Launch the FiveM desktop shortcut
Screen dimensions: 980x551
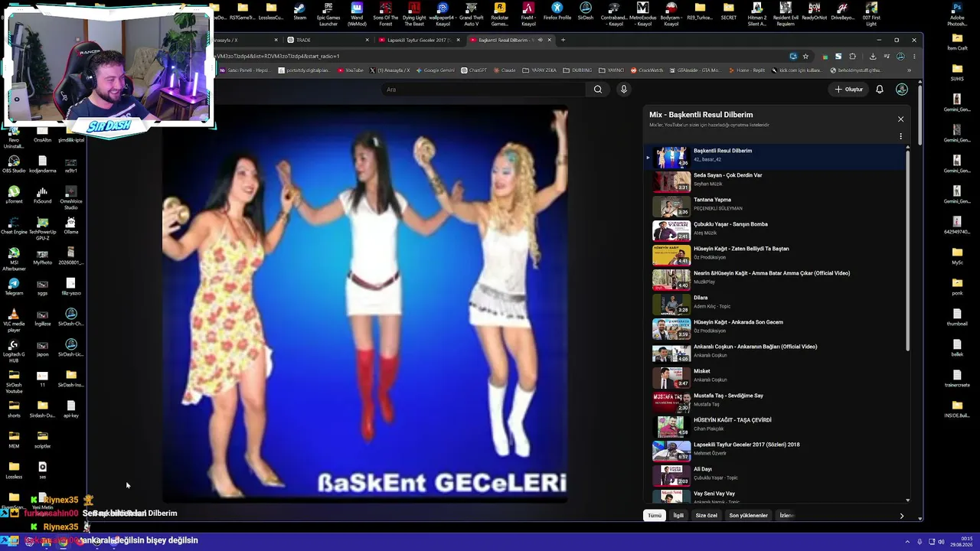pos(528,15)
